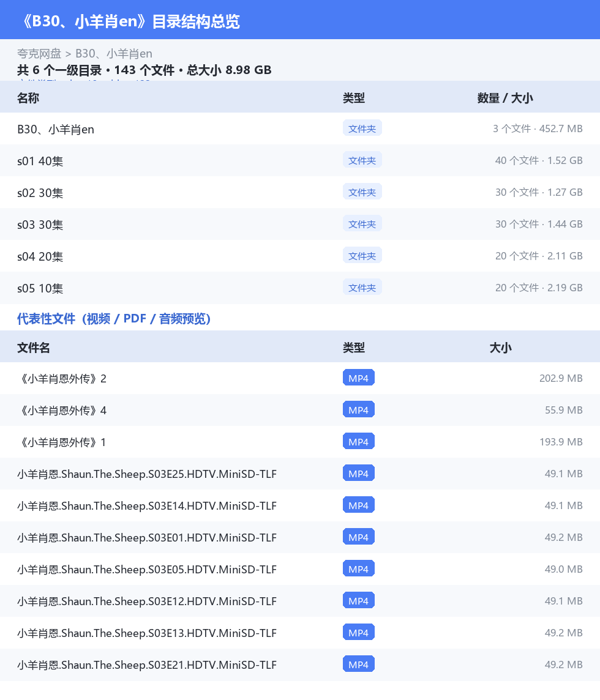Open the B30、小羊肖en folder row
The width and height of the screenshot is (600, 700).
point(300,128)
